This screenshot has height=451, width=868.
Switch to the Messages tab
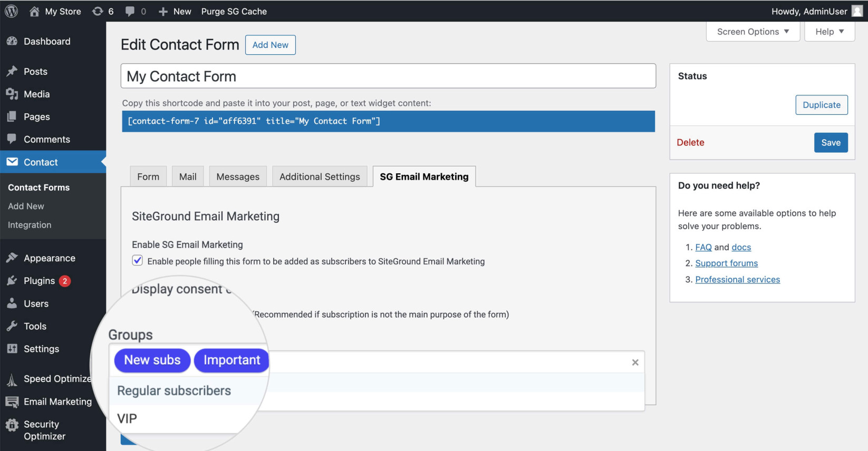238,177
